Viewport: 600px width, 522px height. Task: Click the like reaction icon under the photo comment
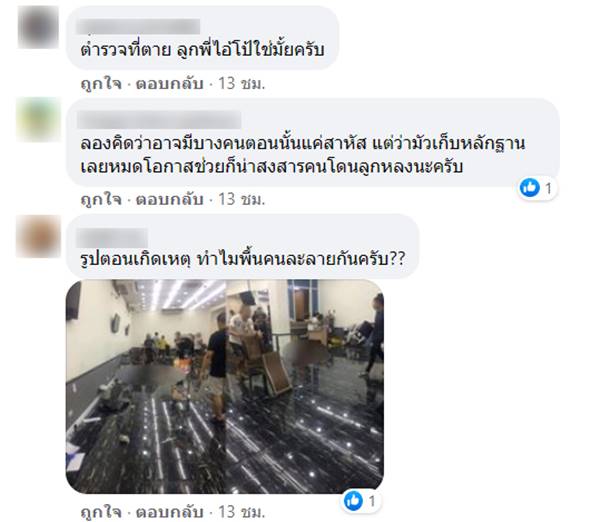pyautogui.click(x=353, y=501)
